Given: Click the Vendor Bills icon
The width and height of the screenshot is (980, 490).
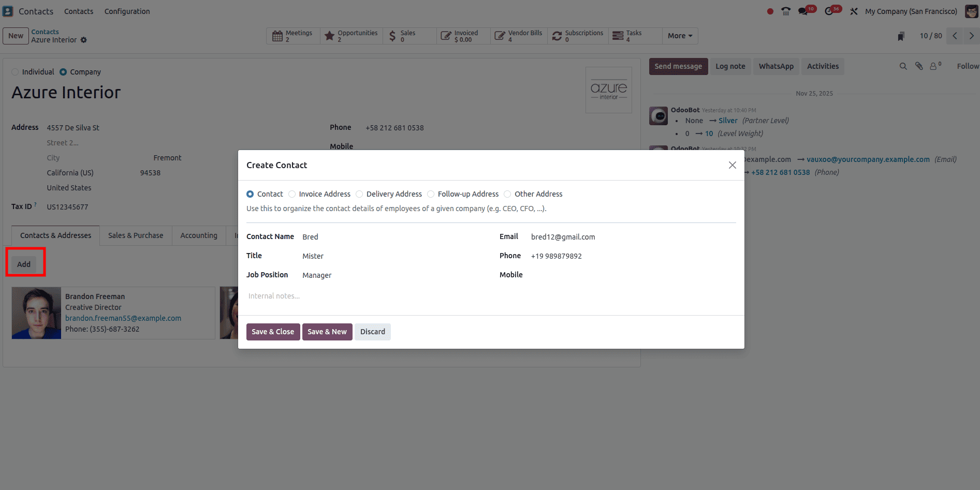Looking at the screenshot, I should (x=500, y=36).
